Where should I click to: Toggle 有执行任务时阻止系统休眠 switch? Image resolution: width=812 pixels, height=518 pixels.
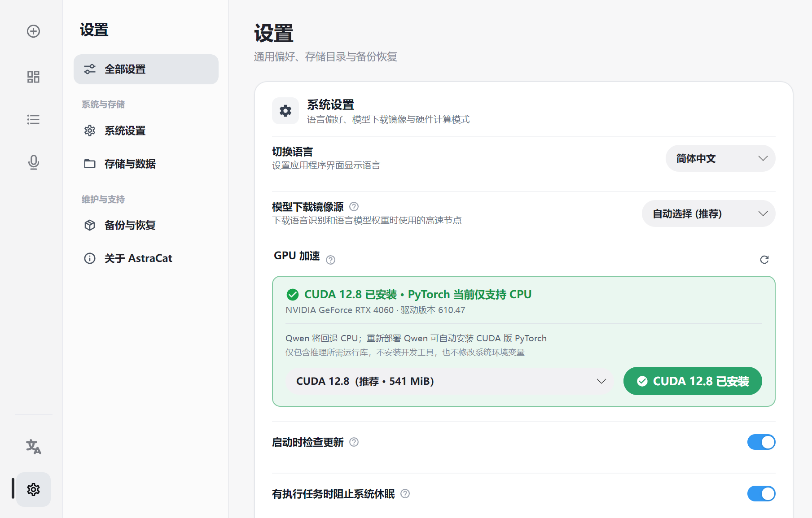[x=761, y=494]
